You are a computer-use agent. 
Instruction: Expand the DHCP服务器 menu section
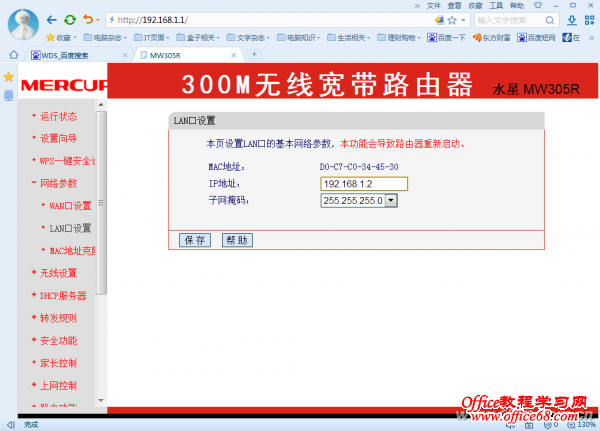(63, 295)
